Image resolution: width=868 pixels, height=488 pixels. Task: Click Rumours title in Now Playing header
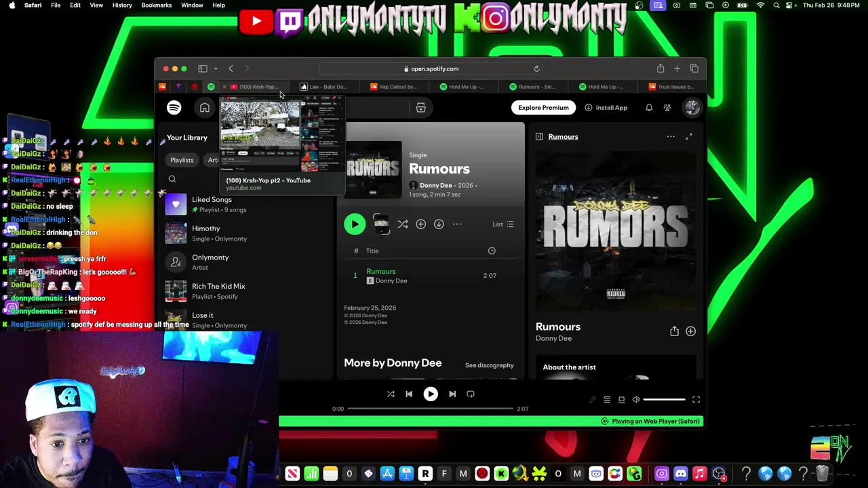click(563, 137)
